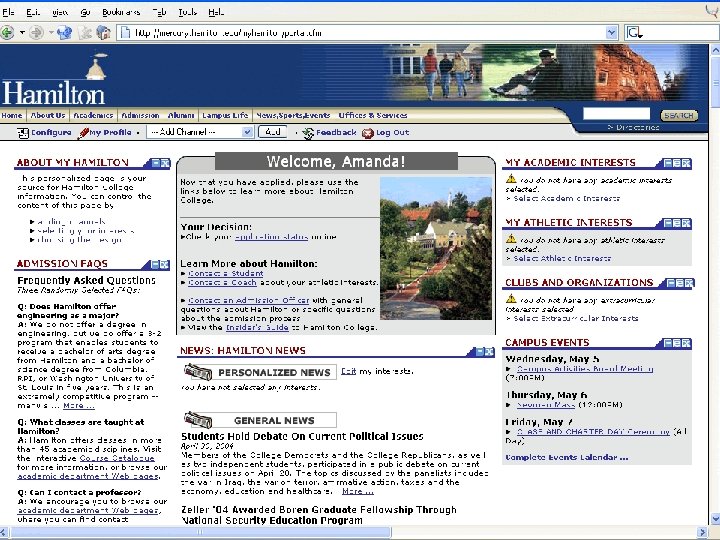
Task: Minimize the My Academic Interests panel
Action: pos(669,163)
